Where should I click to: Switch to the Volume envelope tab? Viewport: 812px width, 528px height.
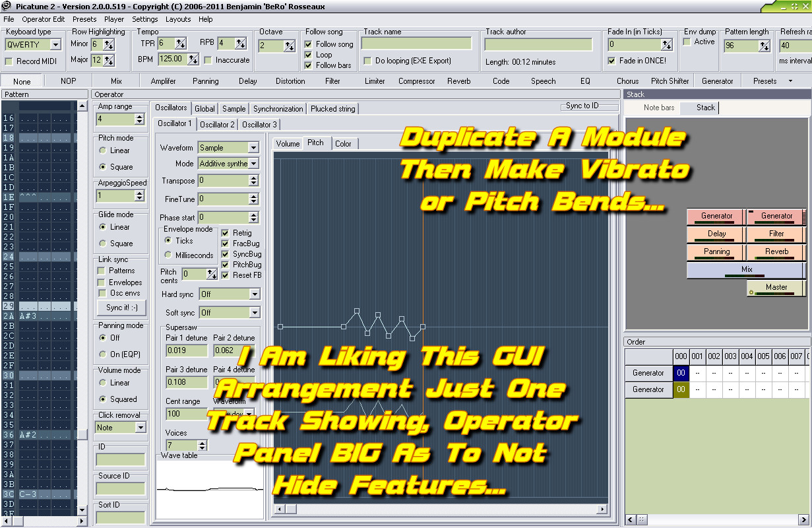point(288,143)
